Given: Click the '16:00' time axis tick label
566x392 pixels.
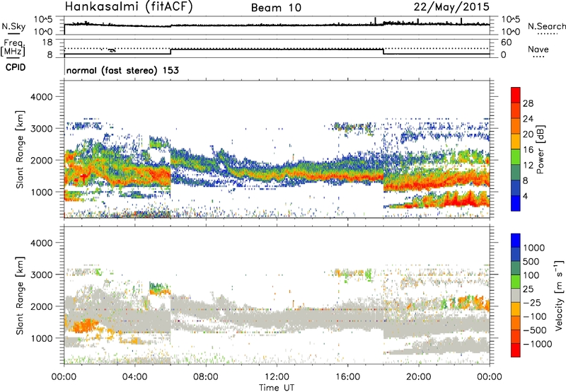Looking at the screenshot, I should [347, 377].
